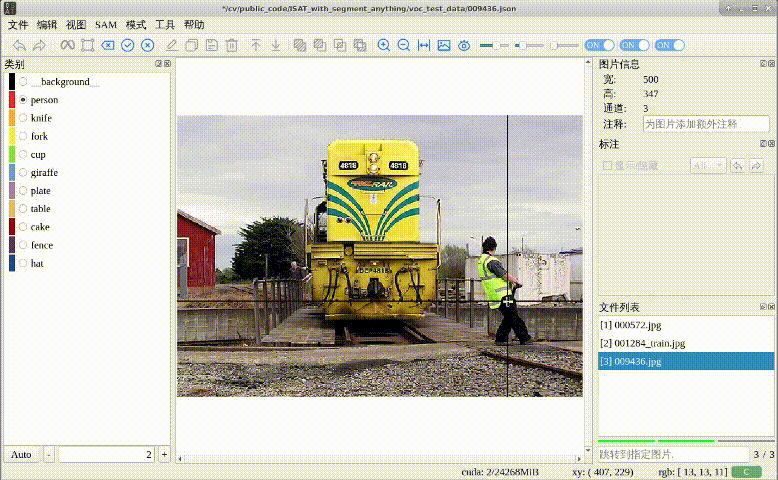
Task: Zoom in with the magnifier plus icon
Action: (384, 46)
